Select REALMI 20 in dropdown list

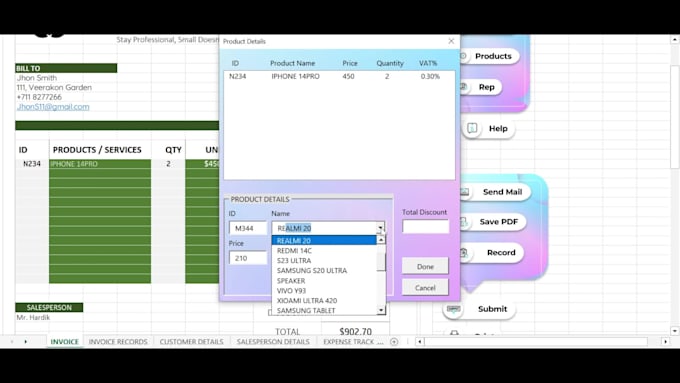(x=324, y=240)
